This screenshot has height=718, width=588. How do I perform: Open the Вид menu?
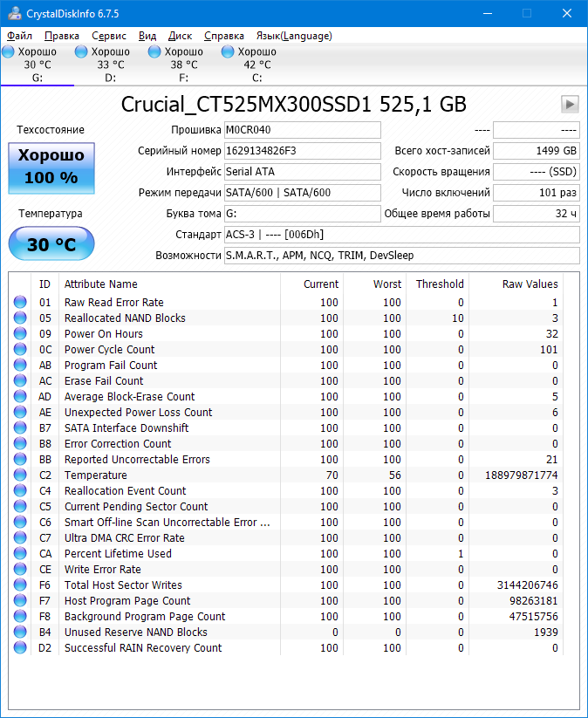[x=147, y=36]
